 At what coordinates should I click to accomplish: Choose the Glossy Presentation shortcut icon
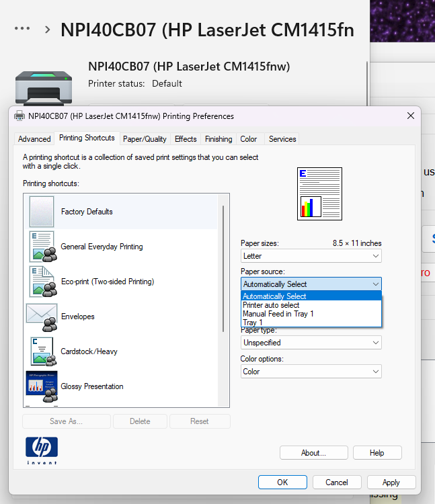(x=42, y=386)
